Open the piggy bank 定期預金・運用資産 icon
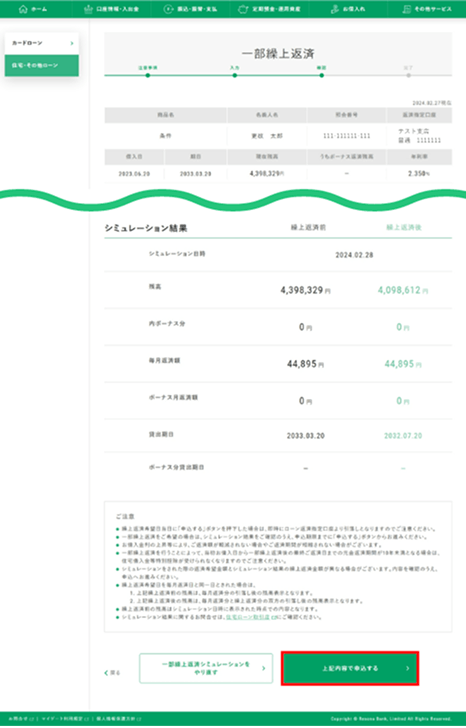The height and width of the screenshot is (728, 466). point(243,9)
